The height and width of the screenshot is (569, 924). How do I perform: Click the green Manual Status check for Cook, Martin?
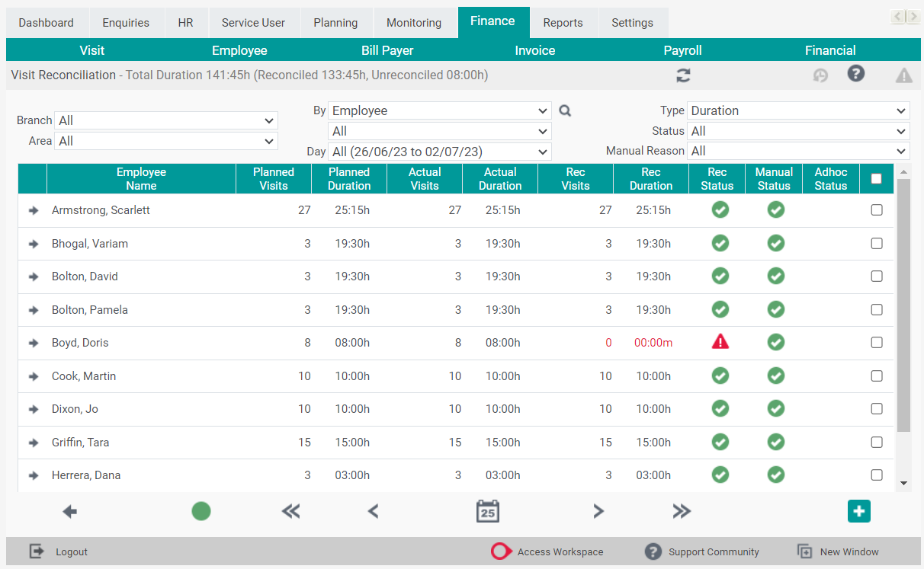(x=775, y=376)
